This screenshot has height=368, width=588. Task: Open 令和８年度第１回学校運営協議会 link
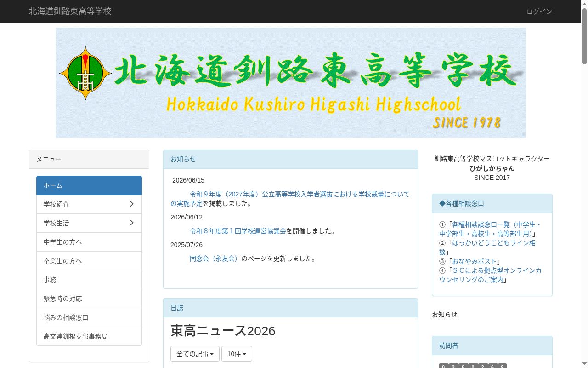tap(238, 231)
